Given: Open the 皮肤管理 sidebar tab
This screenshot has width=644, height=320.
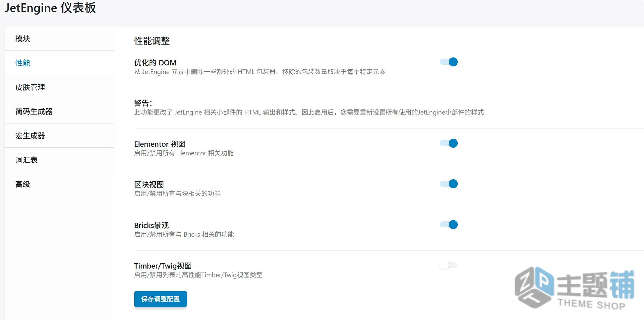Looking at the screenshot, I should 60,87.
